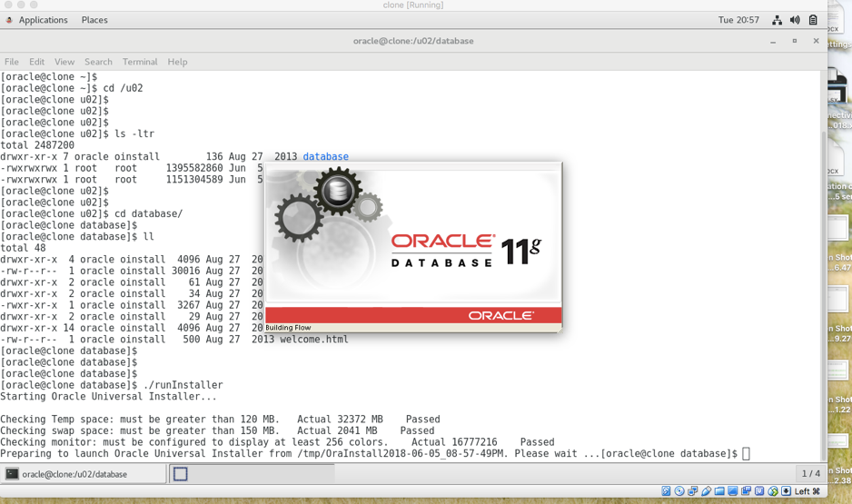Viewport: 852px width, 504px height.
Task: Click the VirtualBox hard disk activity icon
Action: tap(666, 491)
